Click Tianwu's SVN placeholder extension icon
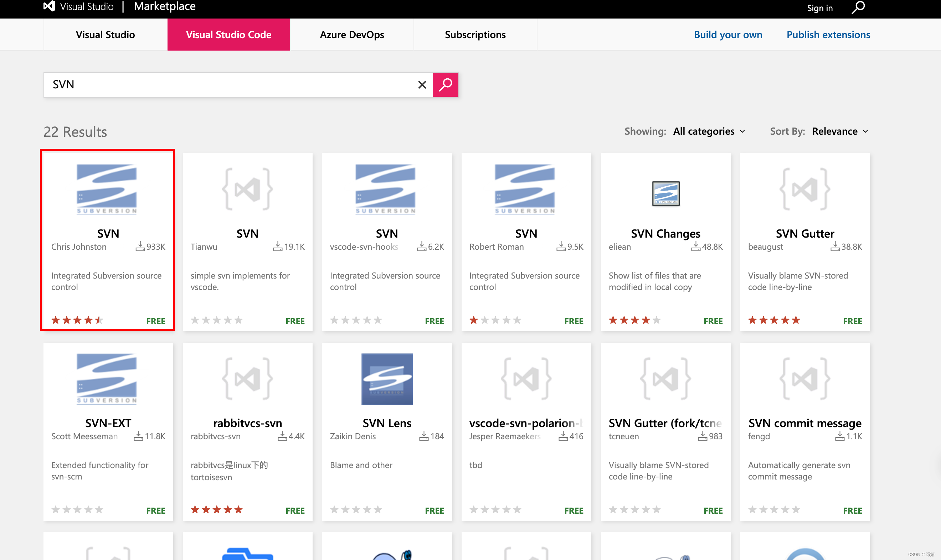This screenshot has height=560, width=941. pos(248,189)
